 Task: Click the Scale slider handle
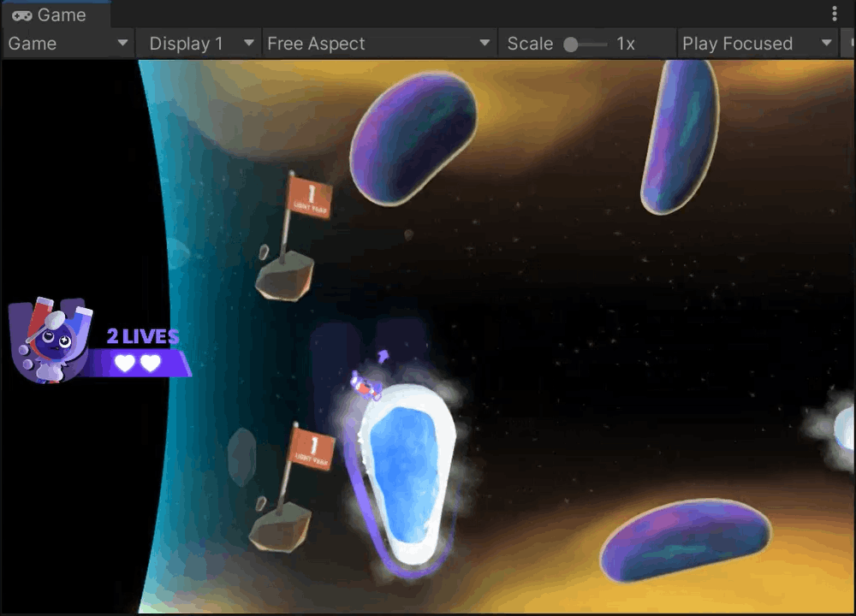[x=571, y=44]
